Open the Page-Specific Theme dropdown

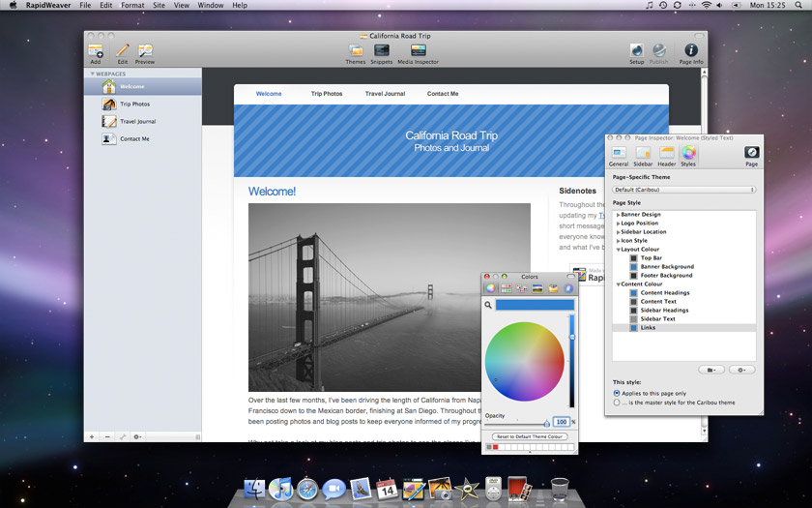coord(684,190)
